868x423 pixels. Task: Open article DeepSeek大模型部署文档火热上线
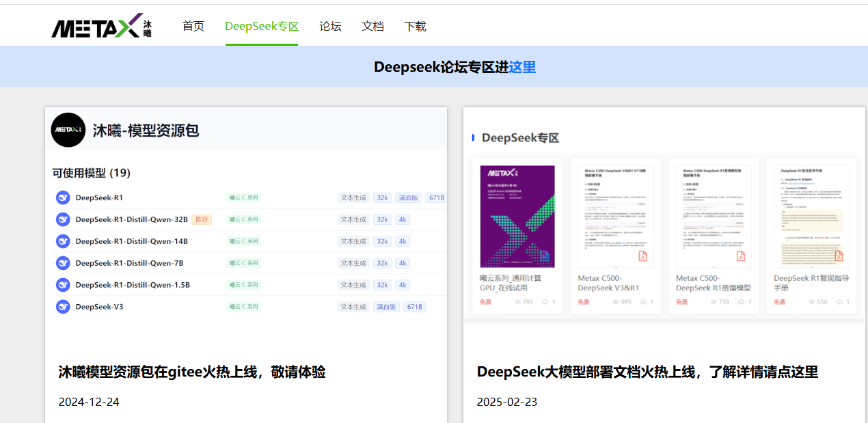coord(647,372)
